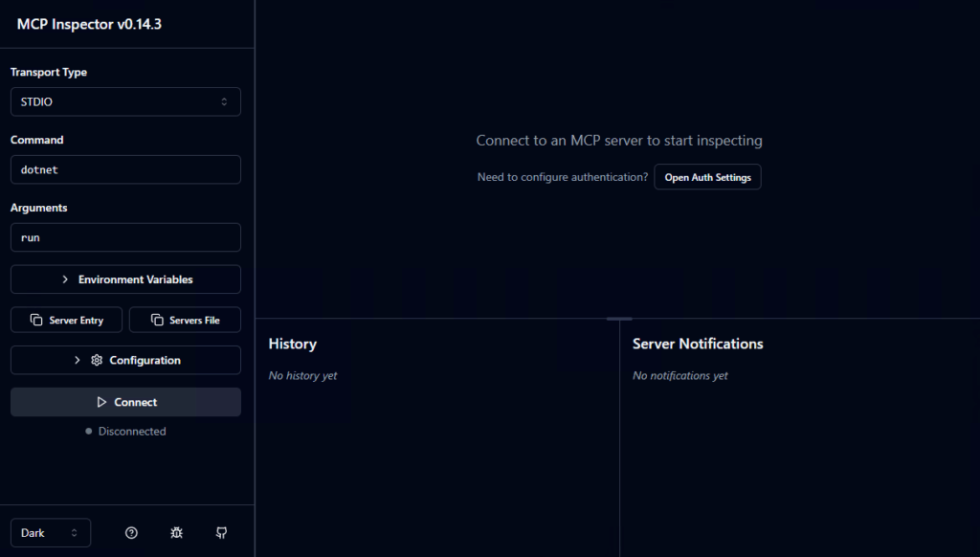Image resolution: width=980 pixels, height=557 pixels.
Task: Open the Dark theme selector
Action: coord(51,533)
